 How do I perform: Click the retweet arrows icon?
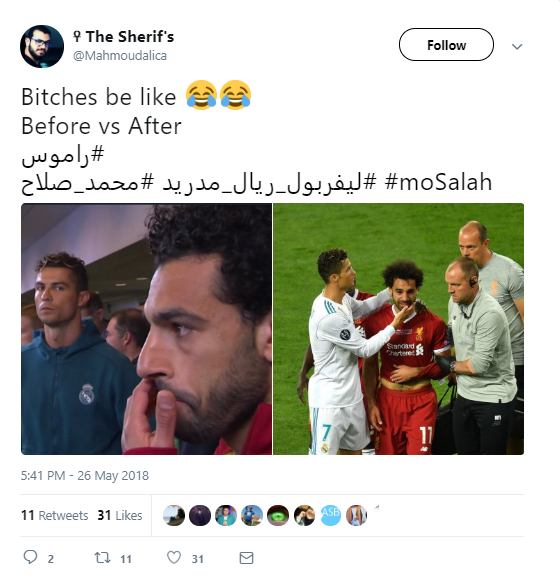(x=102, y=558)
